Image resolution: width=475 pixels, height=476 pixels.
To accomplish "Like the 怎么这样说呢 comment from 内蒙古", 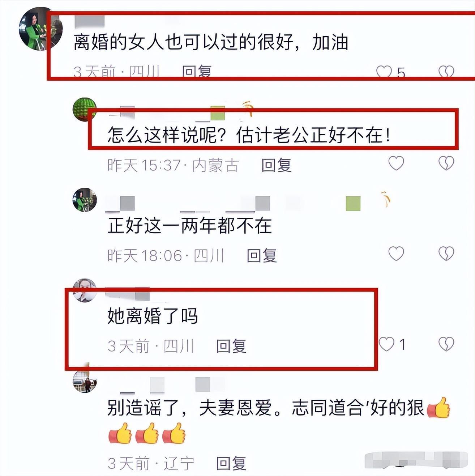I will tap(396, 163).
